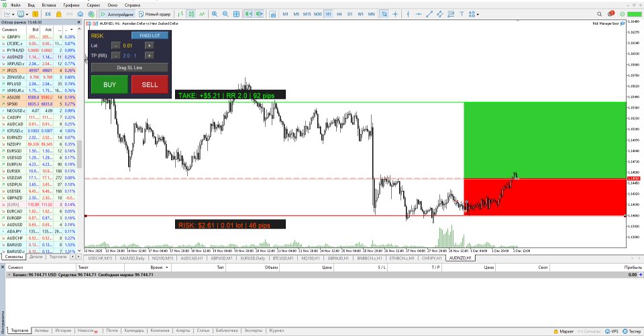The height and width of the screenshot is (336, 644).
Task: Click the signals globe icon
Action: (x=91, y=14)
